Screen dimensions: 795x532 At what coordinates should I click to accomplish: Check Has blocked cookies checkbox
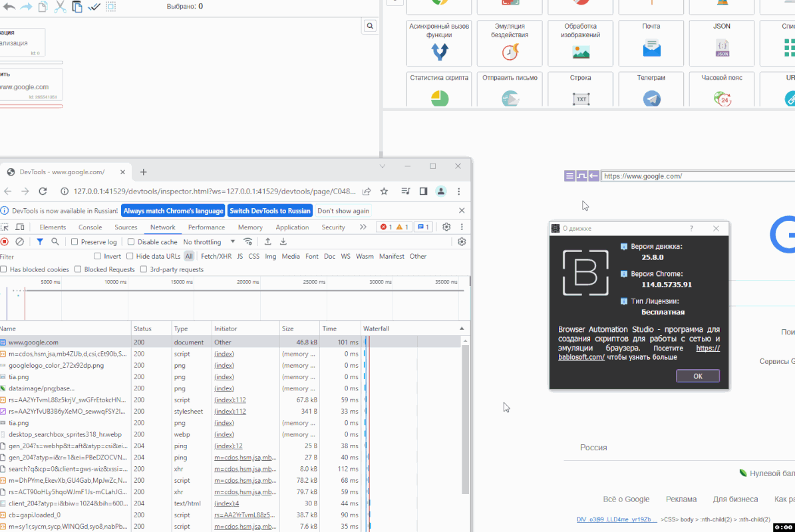coord(3,269)
